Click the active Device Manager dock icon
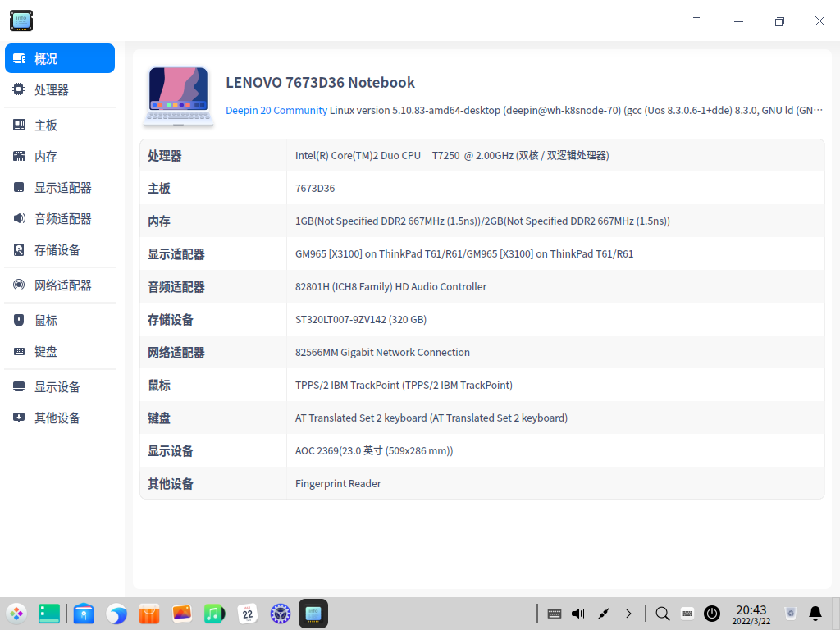Screen dimensions: 840x630 [x=313, y=613]
